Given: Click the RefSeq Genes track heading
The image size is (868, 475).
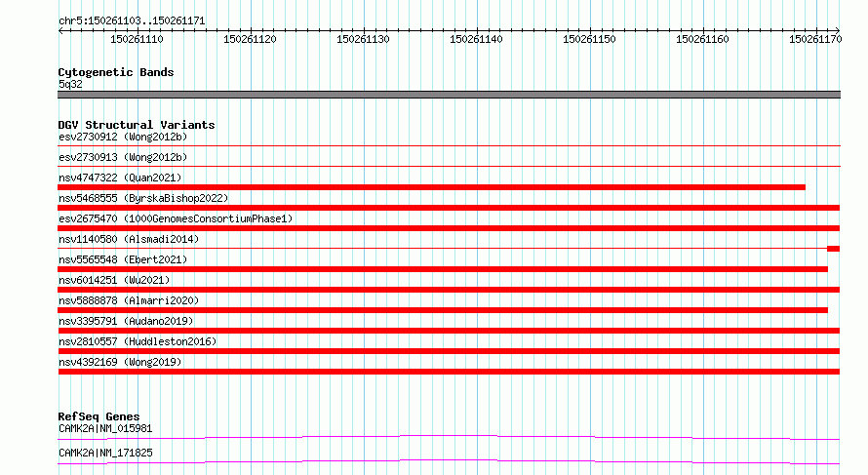Looking at the screenshot, I should (x=99, y=416).
